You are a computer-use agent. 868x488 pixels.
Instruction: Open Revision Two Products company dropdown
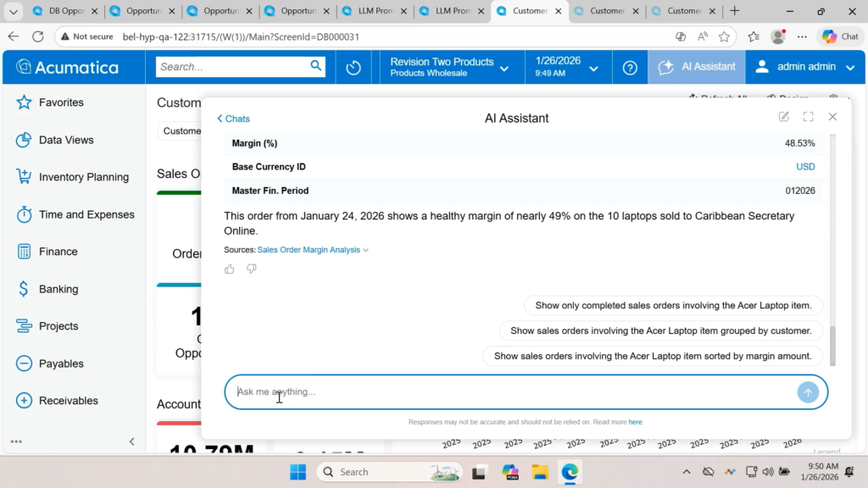point(449,67)
